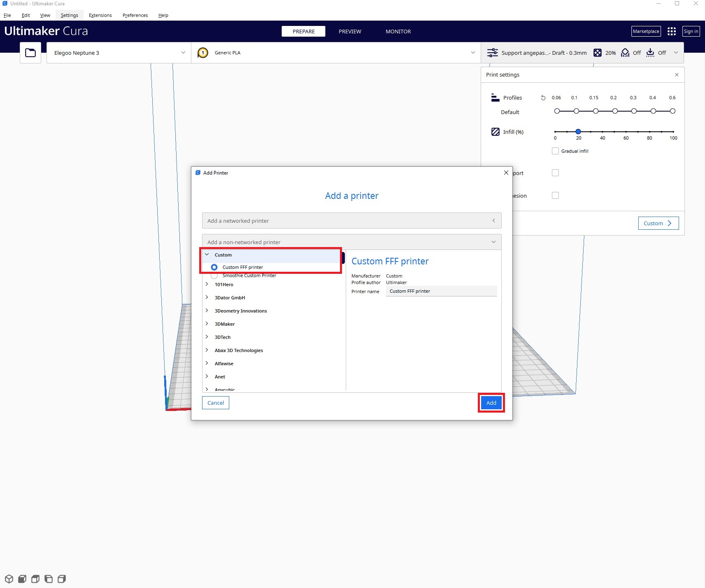Open the Help menu
This screenshot has width=705, height=588.
[x=163, y=15]
